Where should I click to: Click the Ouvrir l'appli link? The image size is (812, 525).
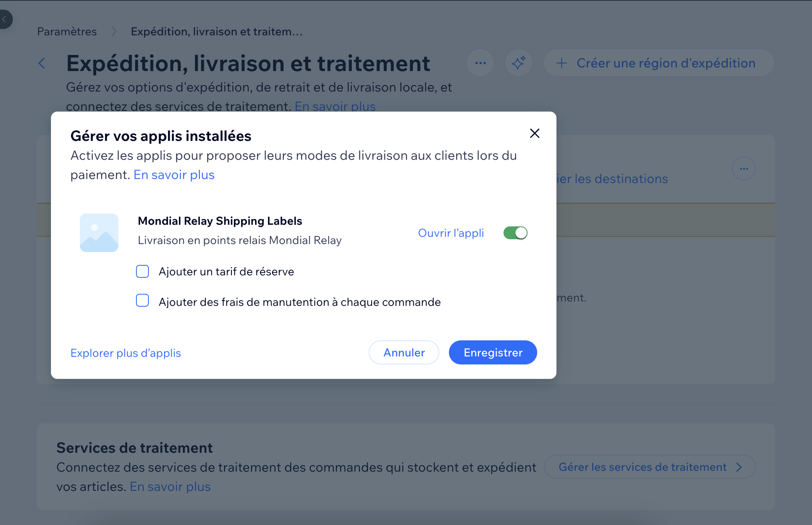(451, 233)
